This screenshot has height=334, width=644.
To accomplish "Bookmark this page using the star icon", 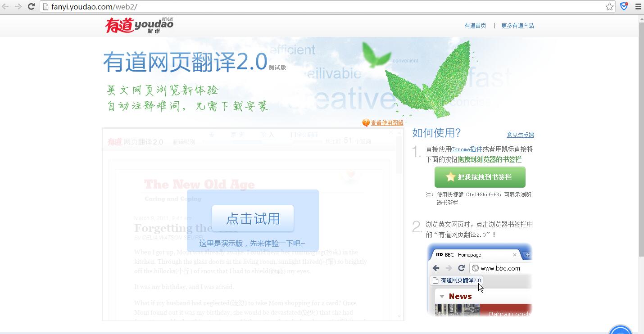I will pos(609,6).
